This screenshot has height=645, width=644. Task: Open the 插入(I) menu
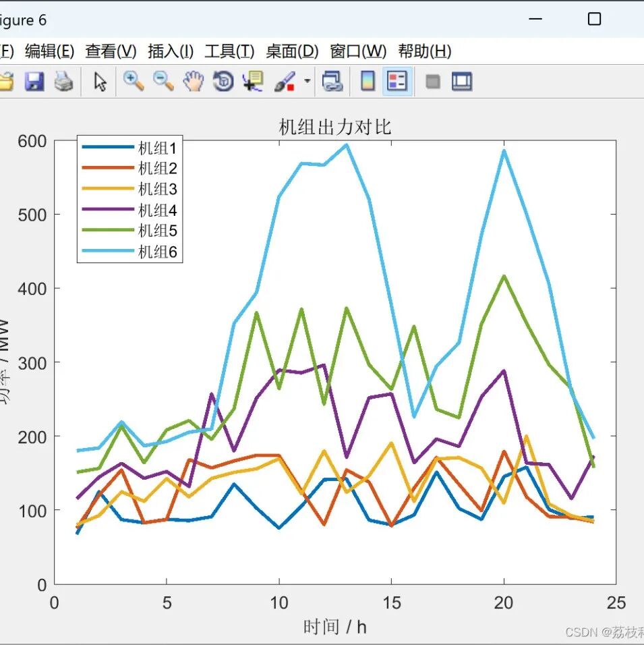171,51
